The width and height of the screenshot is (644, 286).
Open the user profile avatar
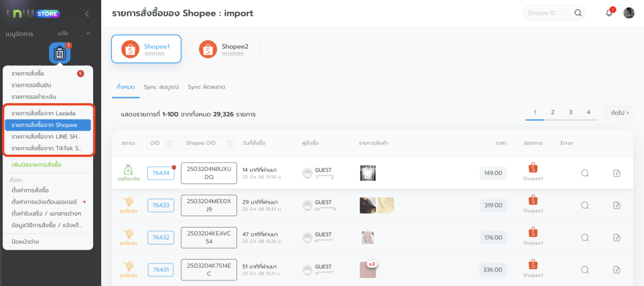[x=628, y=13]
